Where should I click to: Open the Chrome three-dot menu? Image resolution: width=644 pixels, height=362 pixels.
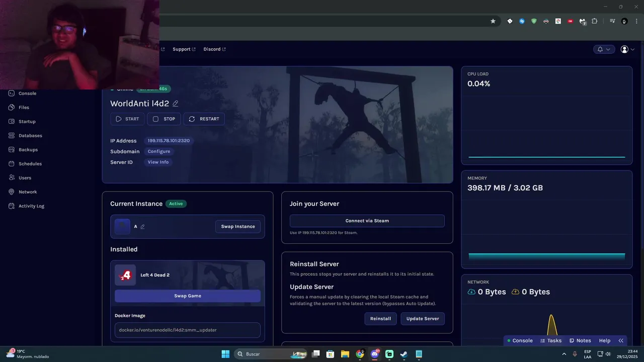(636, 21)
